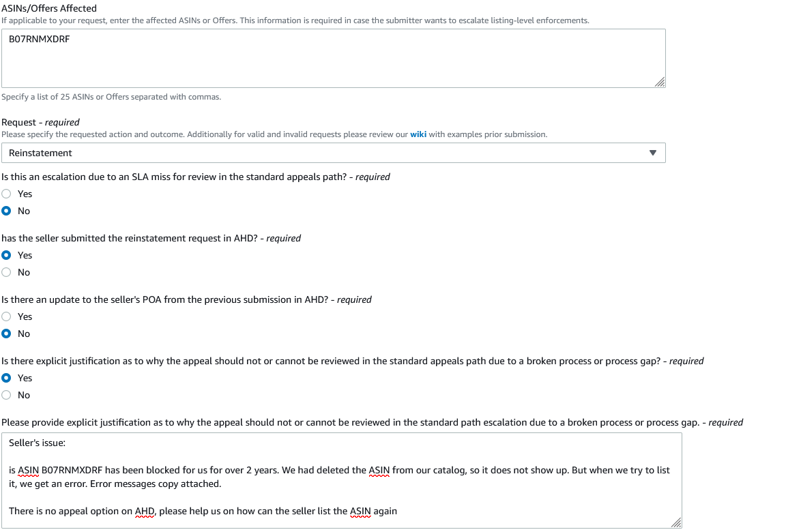Click the Reinstatement value in Request field
Image resolution: width=786 pixels, height=532 pixels.
coord(40,153)
